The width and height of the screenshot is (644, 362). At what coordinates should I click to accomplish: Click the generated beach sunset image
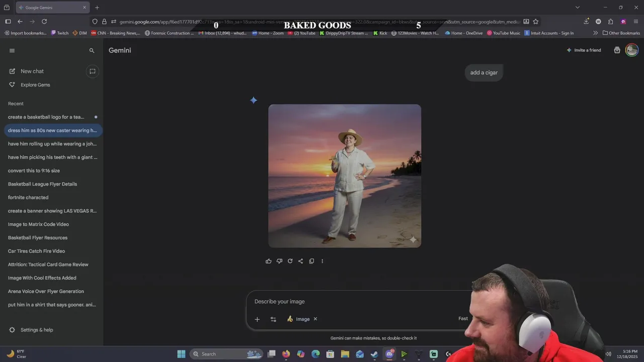[345, 176]
